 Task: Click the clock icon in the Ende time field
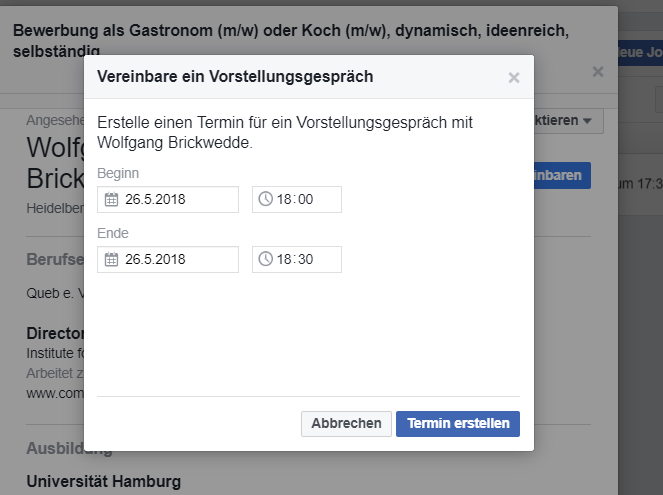pos(265,260)
